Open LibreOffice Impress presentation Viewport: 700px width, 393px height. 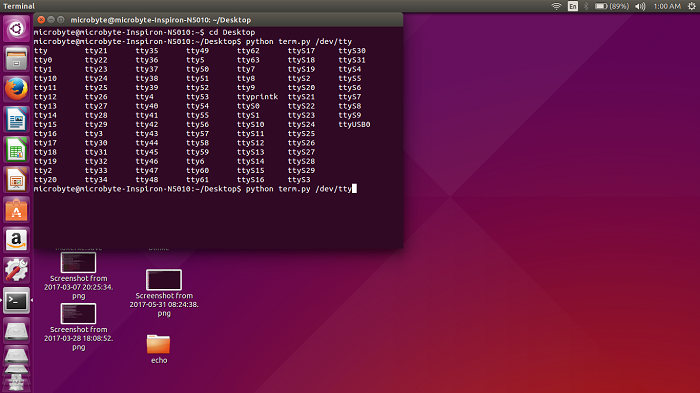click(x=17, y=180)
